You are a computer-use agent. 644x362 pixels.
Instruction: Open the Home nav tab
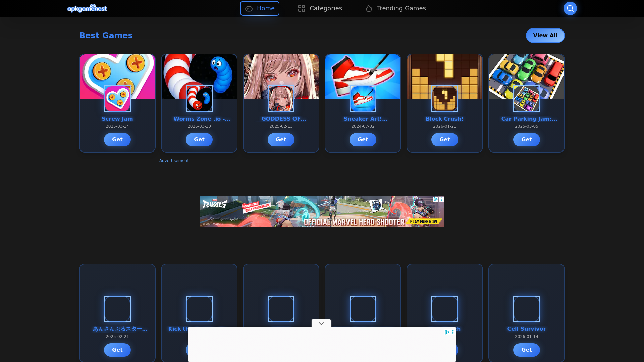[x=260, y=8]
